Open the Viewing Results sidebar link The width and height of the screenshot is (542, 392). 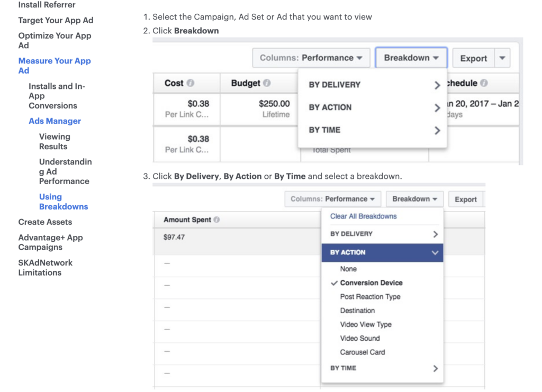(55, 141)
